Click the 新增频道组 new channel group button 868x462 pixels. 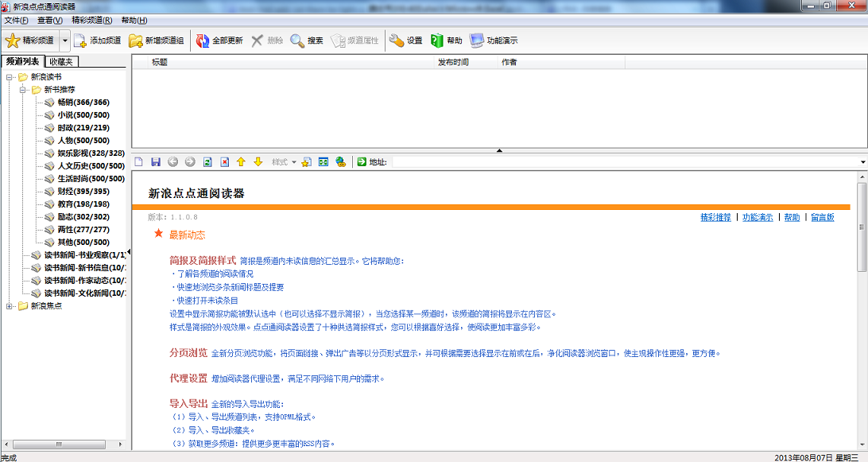pos(156,41)
